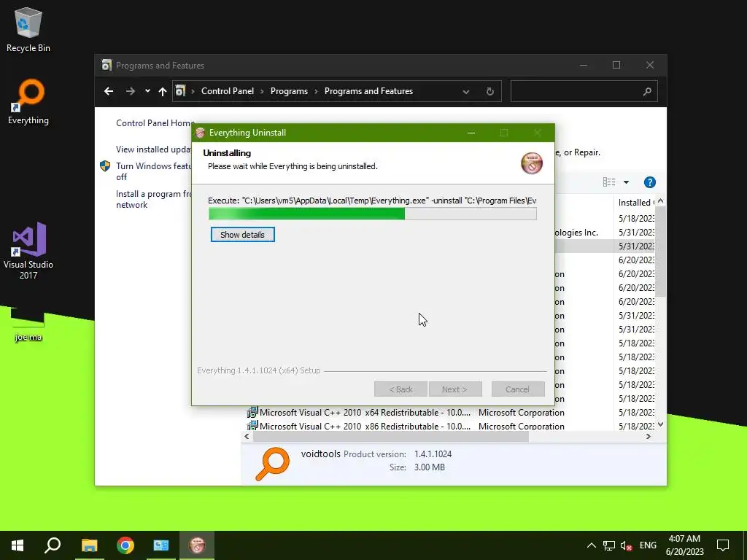Click scroll left arrow of program list
The width and height of the screenshot is (747, 560).
tap(247, 437)
